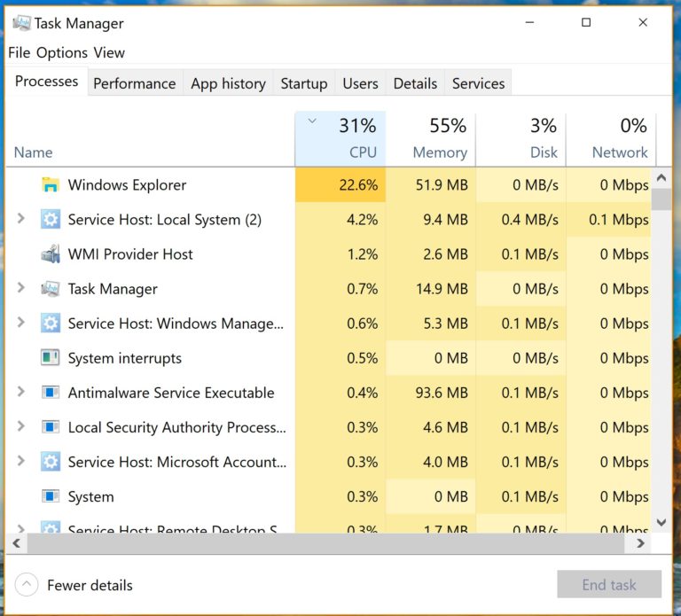681x616 pixels.
Task: Click the sort arrow above CPU column
Action: tap(312, 121)
